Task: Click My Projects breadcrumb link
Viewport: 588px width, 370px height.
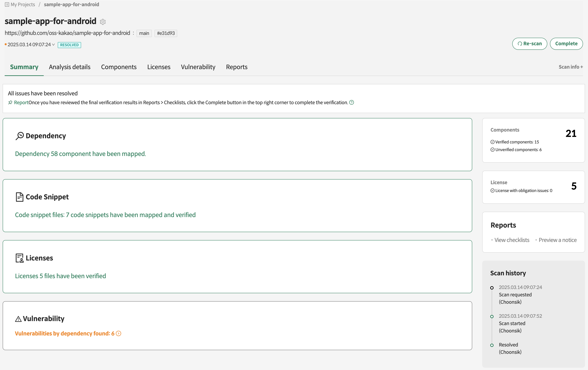Action: pyautogui.click(x=23, y=4)
